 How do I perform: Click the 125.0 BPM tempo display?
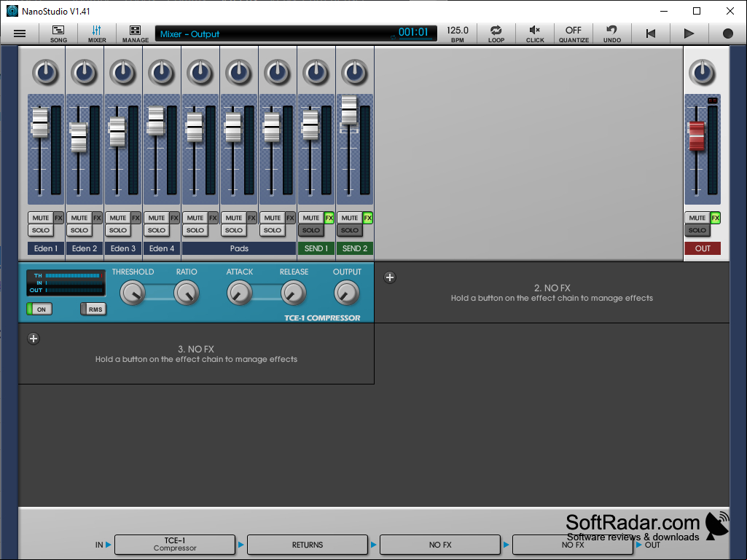(458, 33)
